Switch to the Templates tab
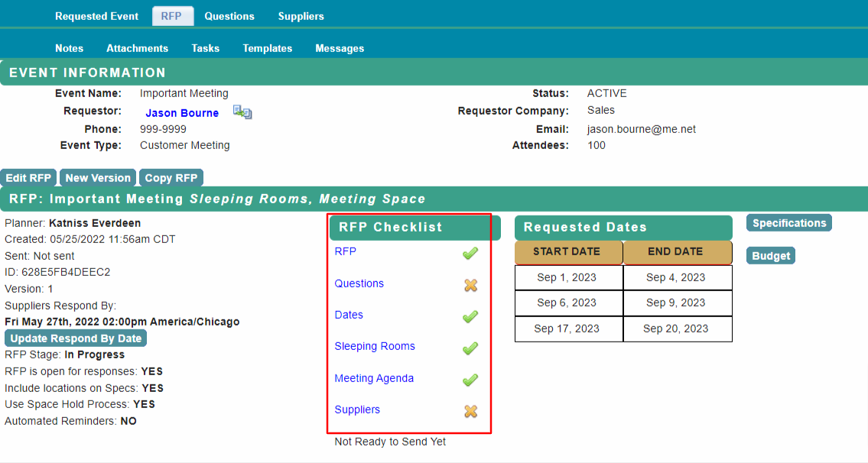Screen dimensions: 868x463 [267, 48]
